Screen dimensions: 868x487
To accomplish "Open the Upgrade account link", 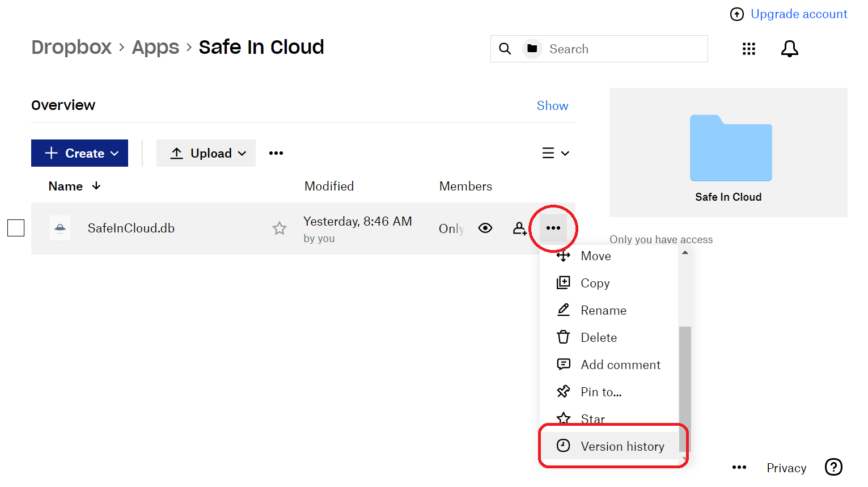I will tap(799, 14).
